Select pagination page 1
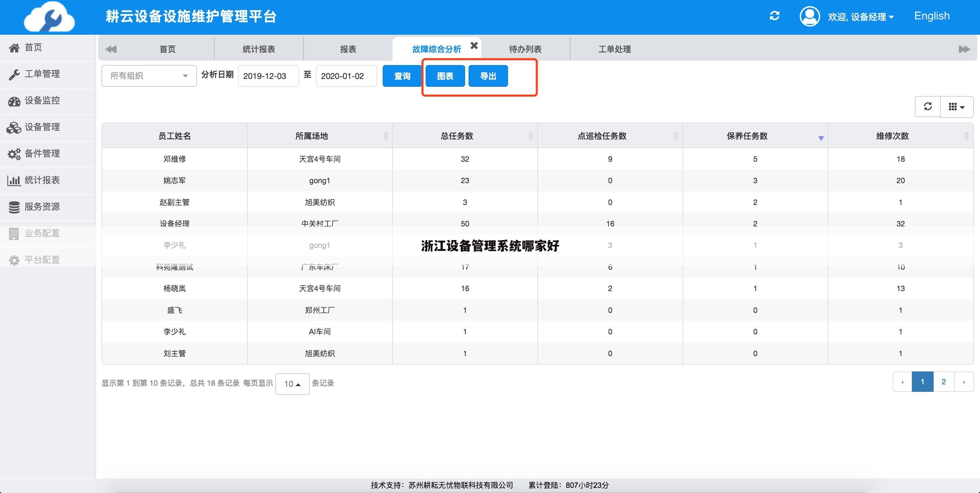The image size is (980, 493). [922, 382]
